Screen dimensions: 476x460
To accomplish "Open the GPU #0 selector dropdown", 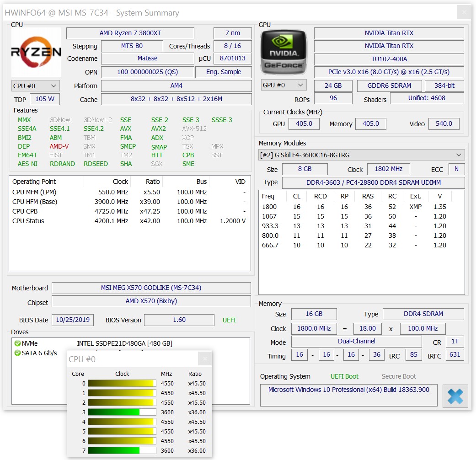I will (283, 85).
